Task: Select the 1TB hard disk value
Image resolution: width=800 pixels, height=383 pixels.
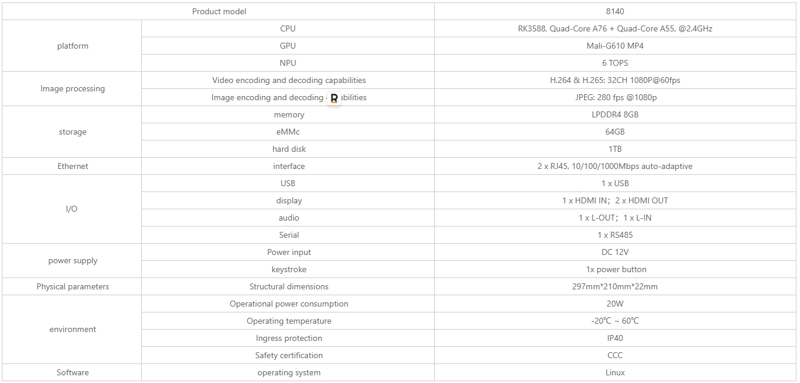Action: click(615, 149)
